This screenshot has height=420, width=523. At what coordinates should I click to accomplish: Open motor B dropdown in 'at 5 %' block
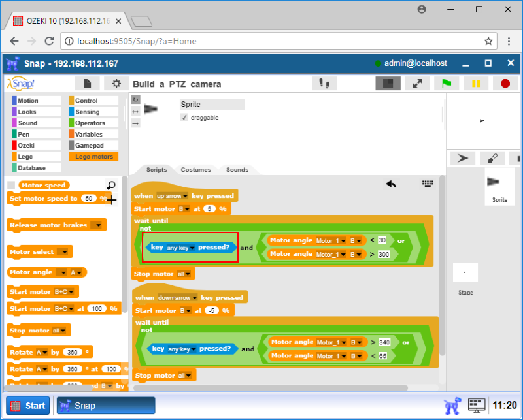(x=184, y=209)
